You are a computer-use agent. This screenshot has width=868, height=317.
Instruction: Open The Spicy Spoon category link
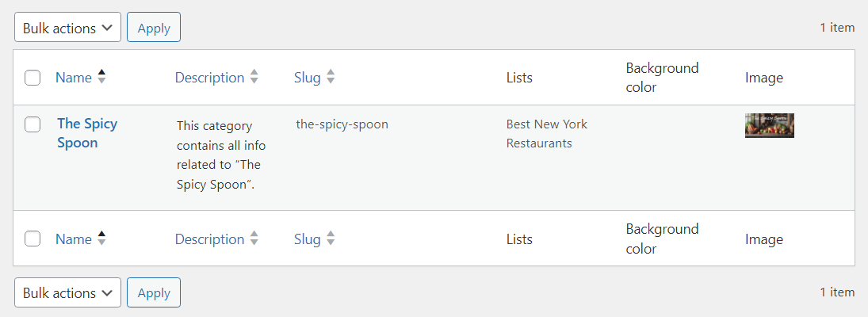tap(87, 133)
